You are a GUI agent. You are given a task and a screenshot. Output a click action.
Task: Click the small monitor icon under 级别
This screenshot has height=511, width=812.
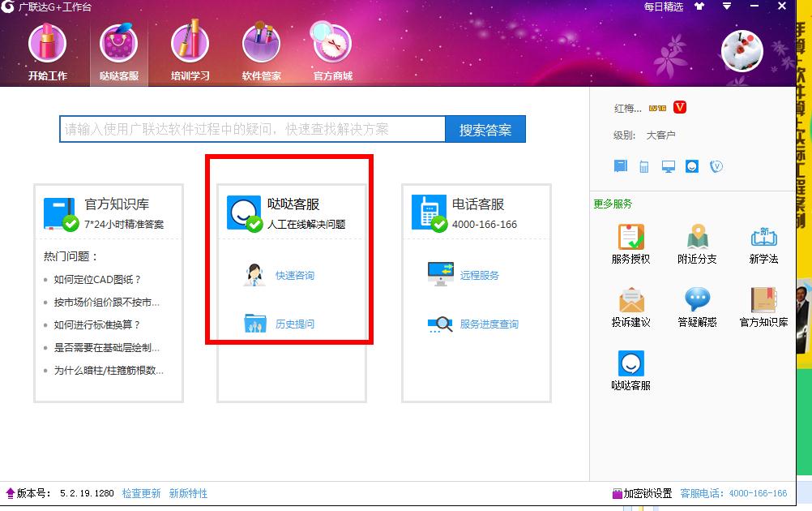click(x=668, y=166)
